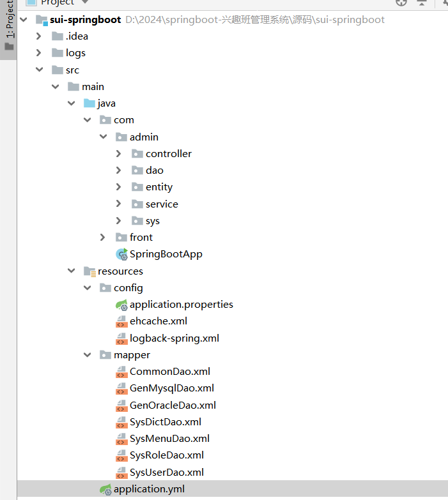
Task: Select SysUserDao.xml in mapper folder
Action: pyautogui.click(x=166, y=473)
